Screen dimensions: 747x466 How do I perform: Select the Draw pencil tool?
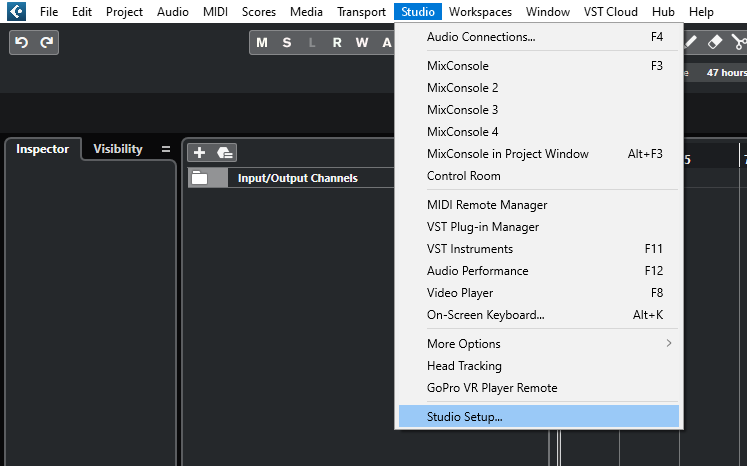(691, 42)
